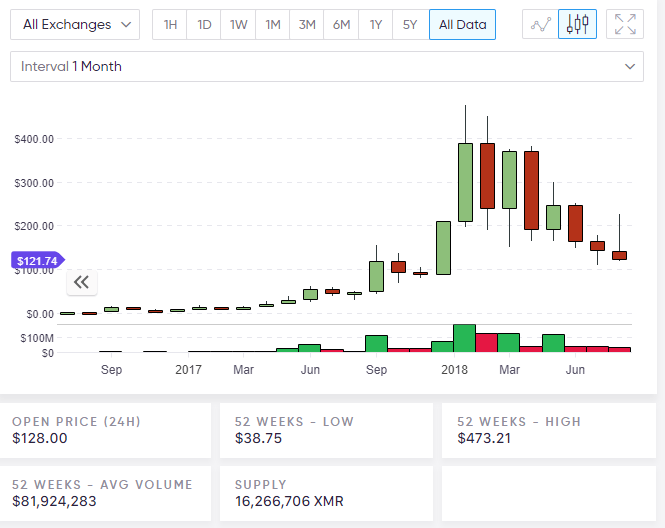Screen dimensions: 665x528
Task: Click the avg volume value $81,924,283
Action: point(54,501)
